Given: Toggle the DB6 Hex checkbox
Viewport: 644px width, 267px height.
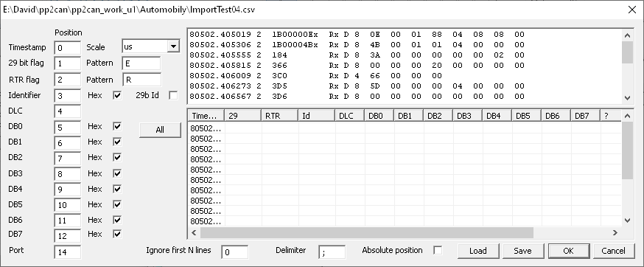Looking at the screenshot, I should [117, 220].
